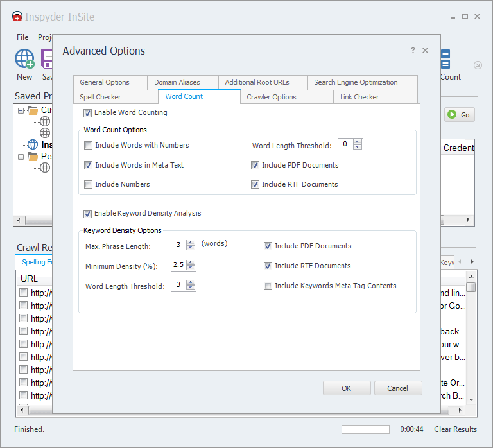The height and width of the screenshot is (448, 493).
Task: Toggle Word Count Include PDF Documents
Action: pos(255,165)
